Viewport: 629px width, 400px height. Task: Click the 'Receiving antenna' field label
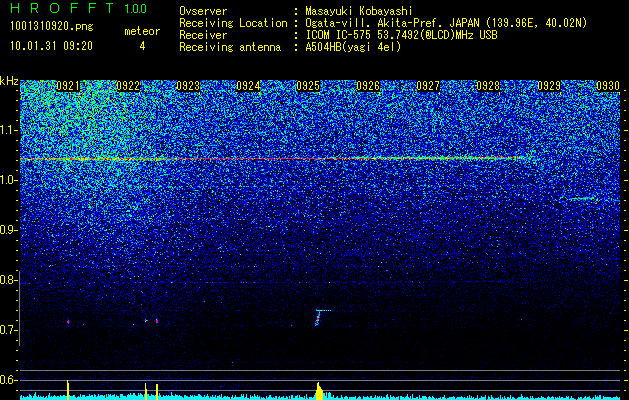point(230,47)
